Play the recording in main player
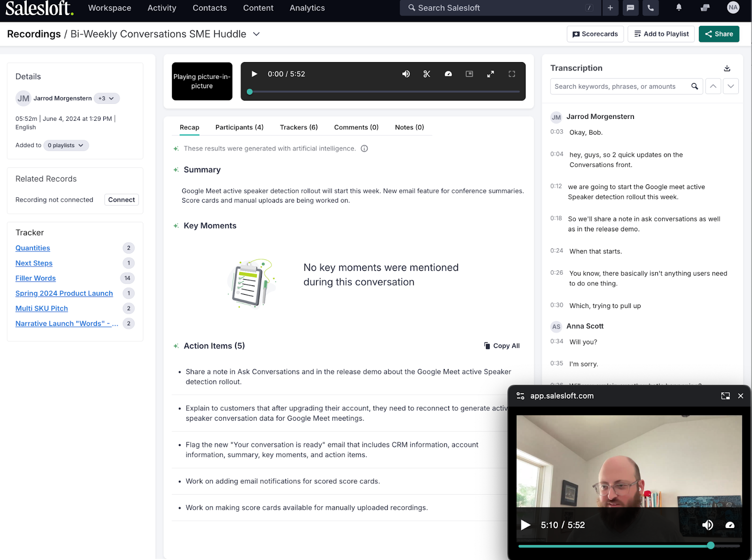752x560 pixels. [254, 74]
